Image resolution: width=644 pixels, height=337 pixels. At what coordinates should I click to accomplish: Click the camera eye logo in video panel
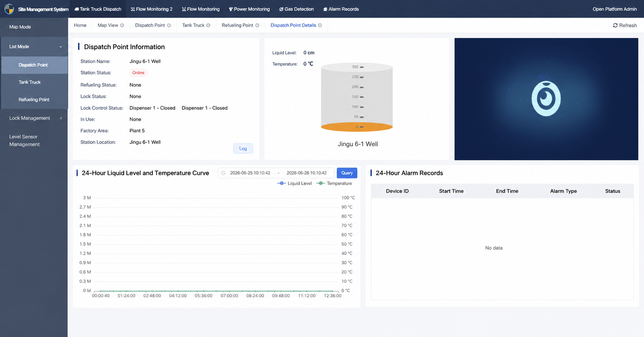tap(546, 98)
